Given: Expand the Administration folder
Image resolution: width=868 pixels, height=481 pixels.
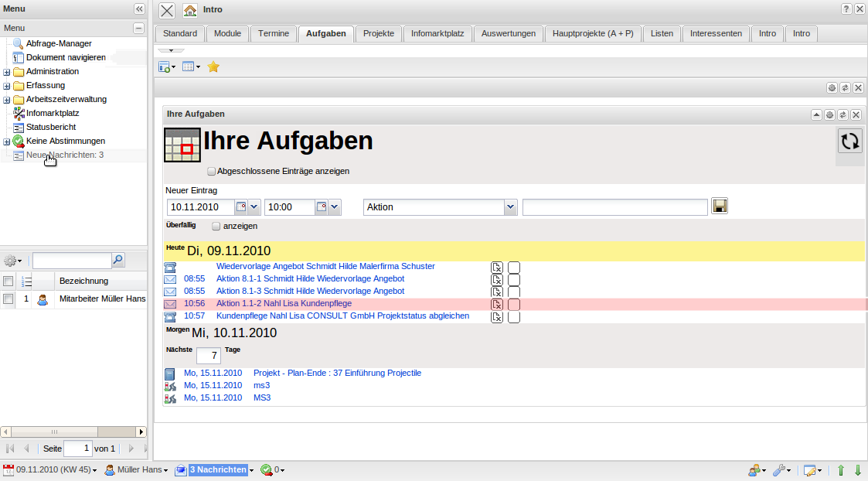Looking at the screenshot, I should coord(7,72).
